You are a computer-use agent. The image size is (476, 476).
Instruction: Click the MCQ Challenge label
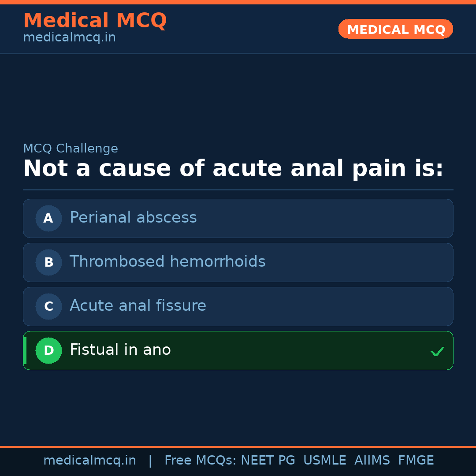pyautogui.click(x=71, y=149)
